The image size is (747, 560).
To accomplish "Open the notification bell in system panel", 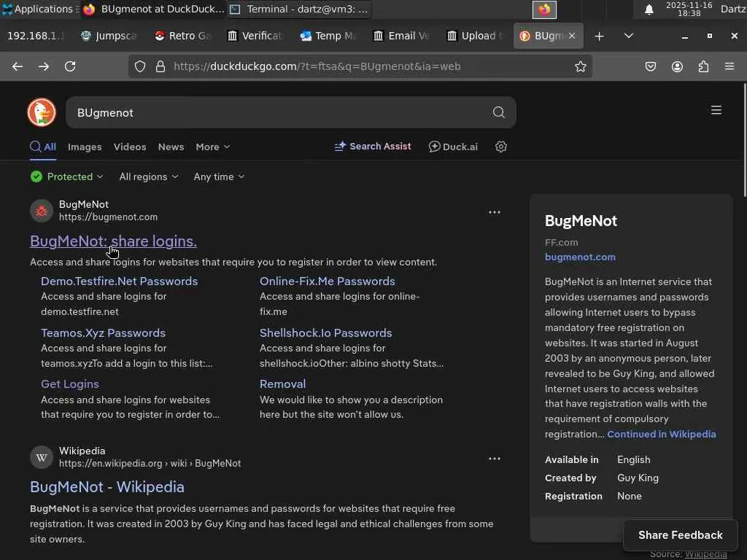I will (x=649, y=9).
